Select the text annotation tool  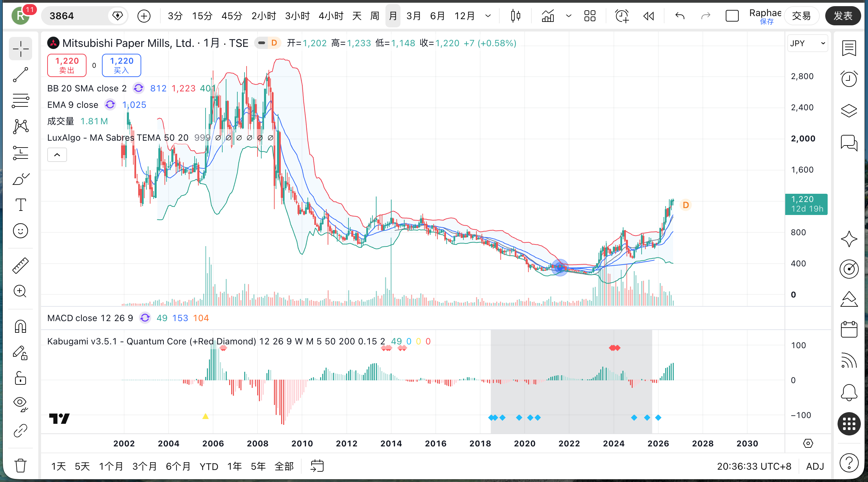coord(21,205)
